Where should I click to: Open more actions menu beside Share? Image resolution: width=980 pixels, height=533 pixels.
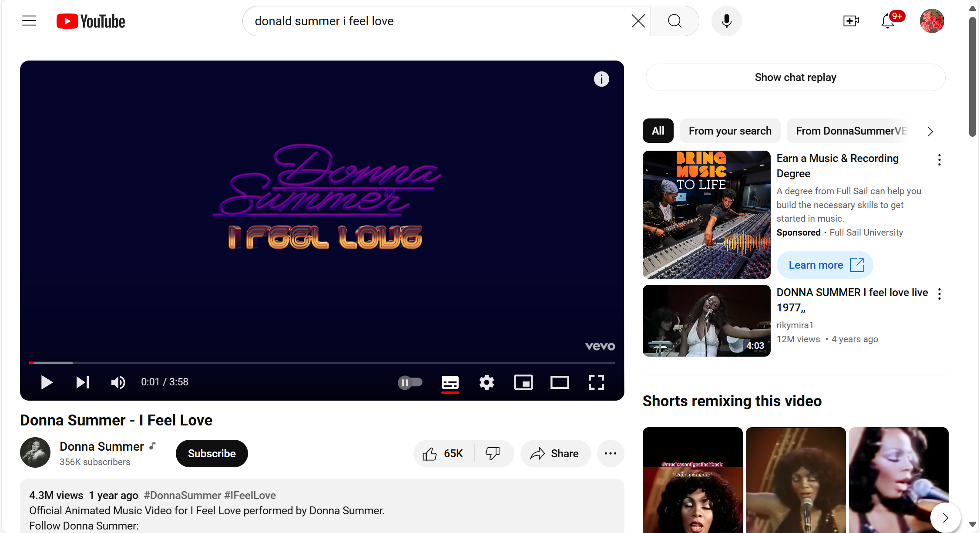tap(610, 453)
